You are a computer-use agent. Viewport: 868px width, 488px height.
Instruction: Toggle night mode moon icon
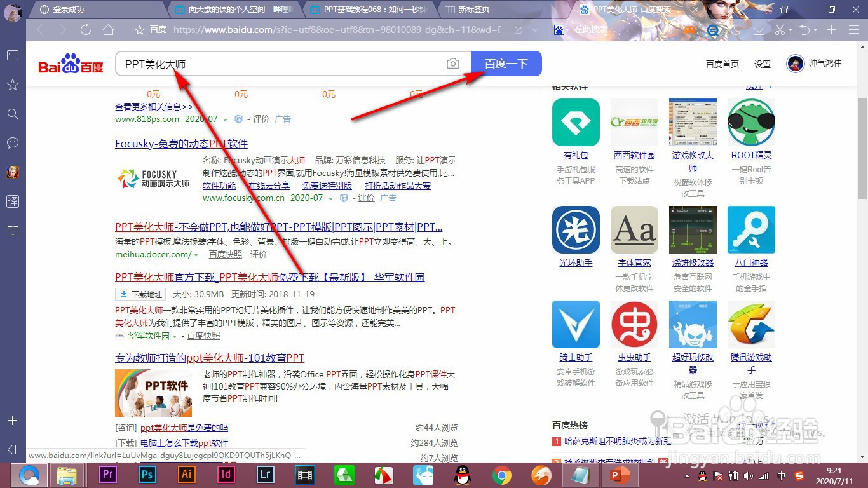point(736,30)
